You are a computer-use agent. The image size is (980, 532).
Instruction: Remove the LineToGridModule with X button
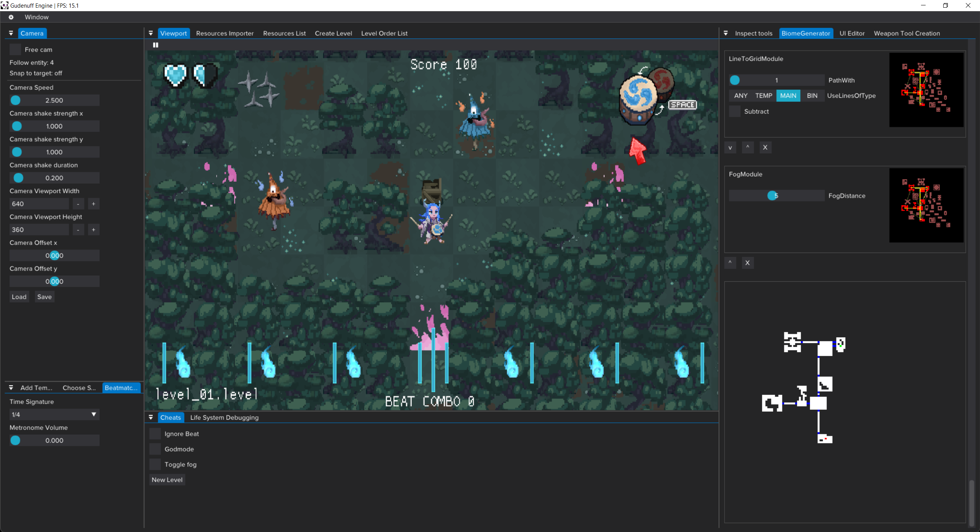765,148
